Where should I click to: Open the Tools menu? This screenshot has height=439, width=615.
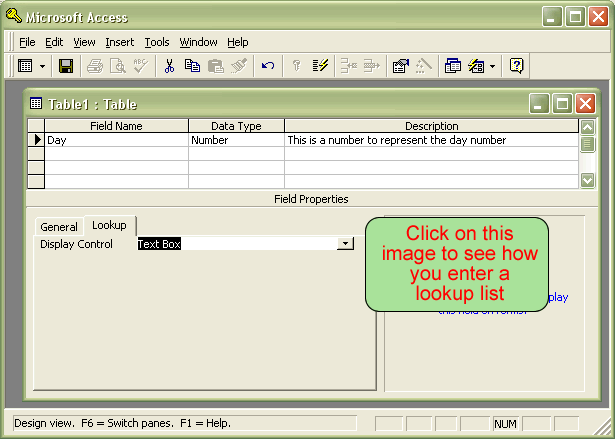[x=157, y=42]
